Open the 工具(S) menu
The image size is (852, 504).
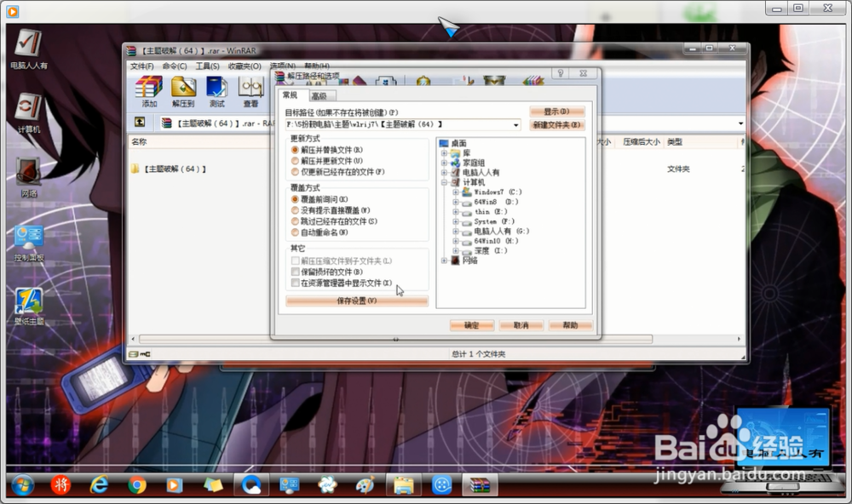click(x=208, y=66)
